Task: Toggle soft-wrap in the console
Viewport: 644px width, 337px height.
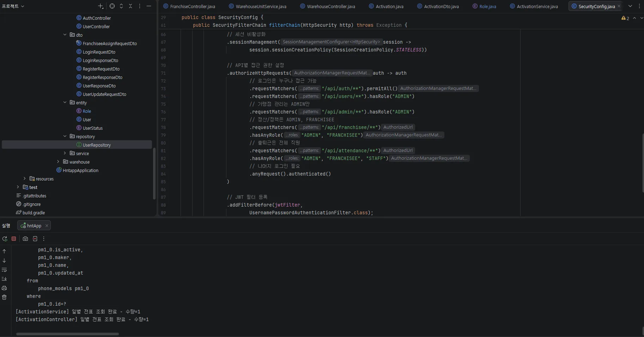Action: [x=4, y=270]
